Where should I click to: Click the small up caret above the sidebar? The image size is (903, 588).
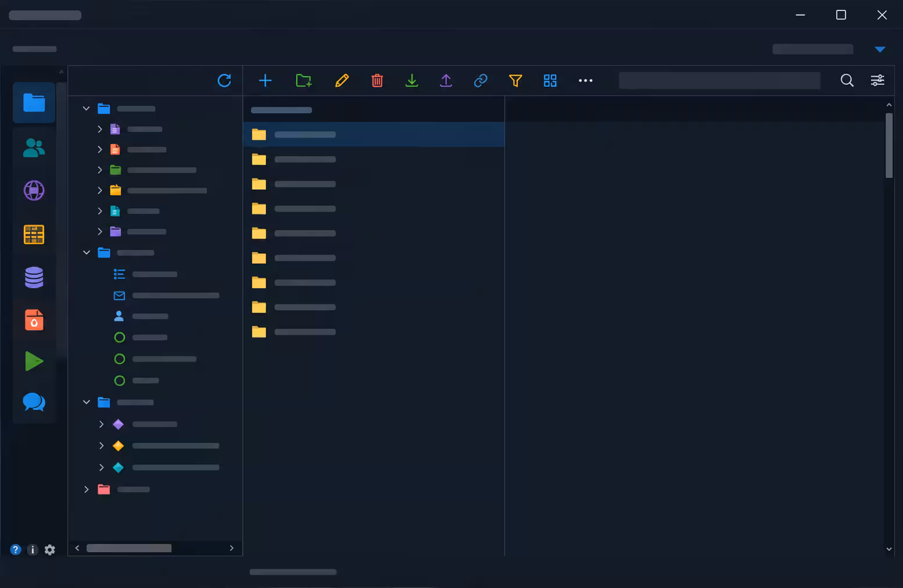61,71
